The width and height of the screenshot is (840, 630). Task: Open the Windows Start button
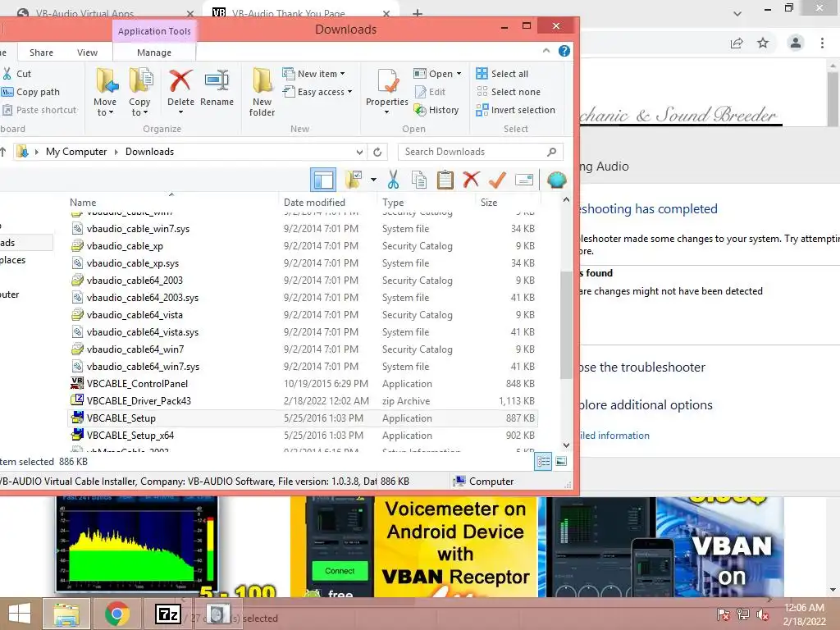pyautogui.click(x=20, y=614)
